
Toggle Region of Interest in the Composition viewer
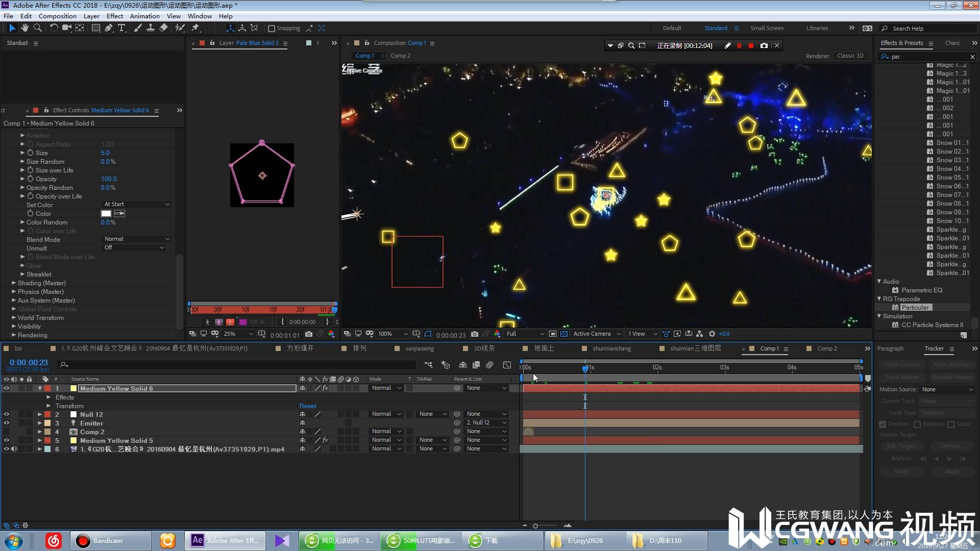[x=553, y=334]
